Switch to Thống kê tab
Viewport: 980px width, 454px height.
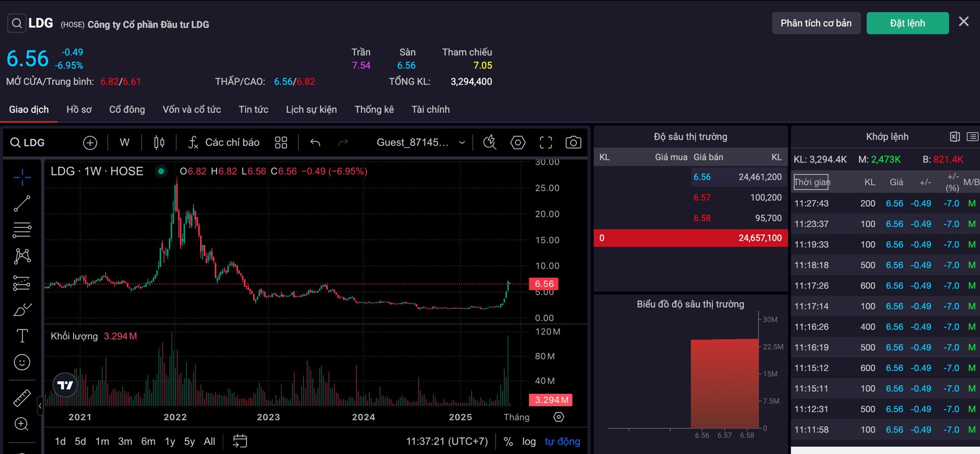pyautogui.click(x=374, y=110)
